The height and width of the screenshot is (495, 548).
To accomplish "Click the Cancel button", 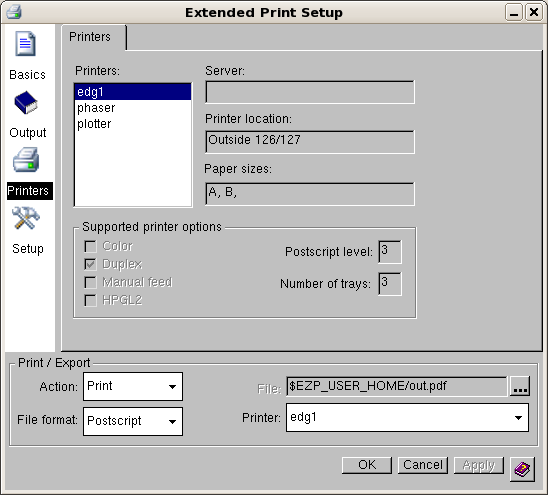I will click(423, 465).
